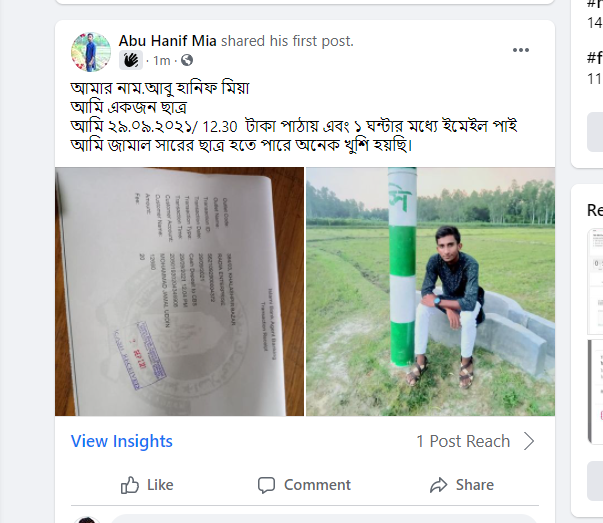Like the post with the thumbs-up icon

pos(147,485)
